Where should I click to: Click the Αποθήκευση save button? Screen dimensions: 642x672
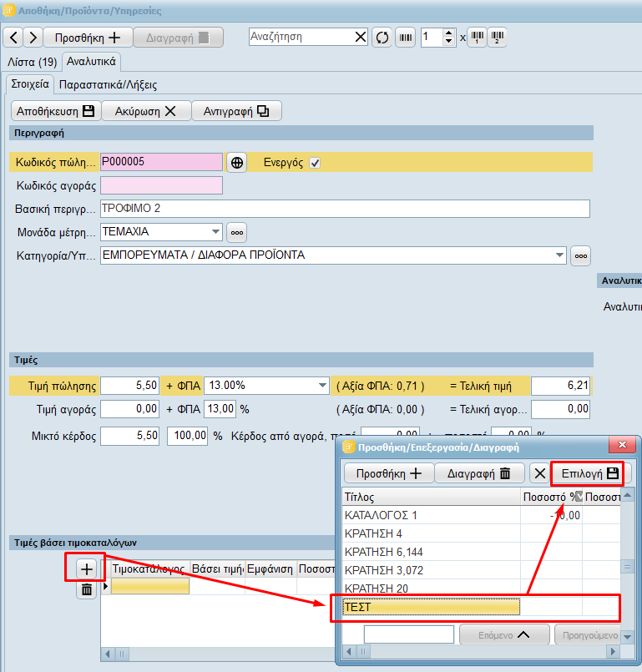pyautogui.click(x=56, y=111)
